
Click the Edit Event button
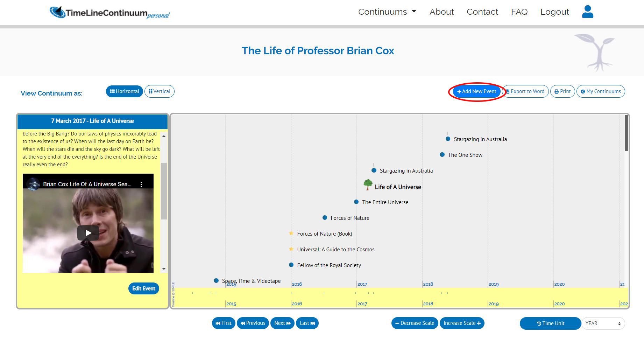coord(144,288)
